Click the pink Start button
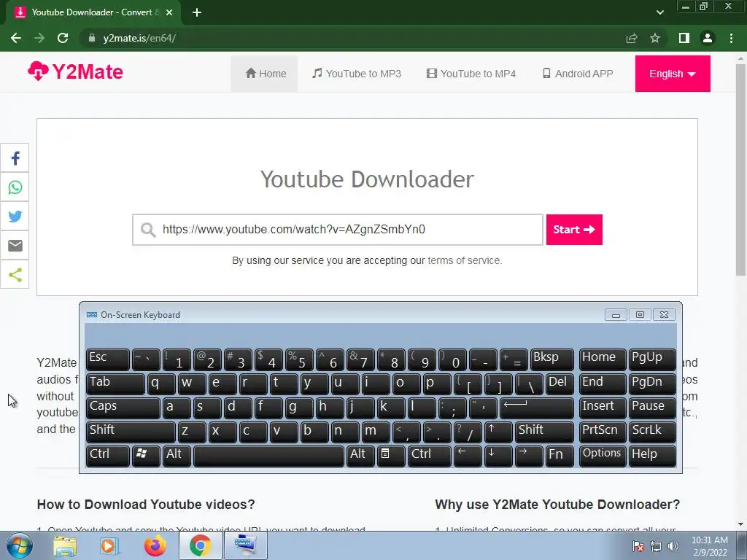747x560 pixels. (574, 230)
